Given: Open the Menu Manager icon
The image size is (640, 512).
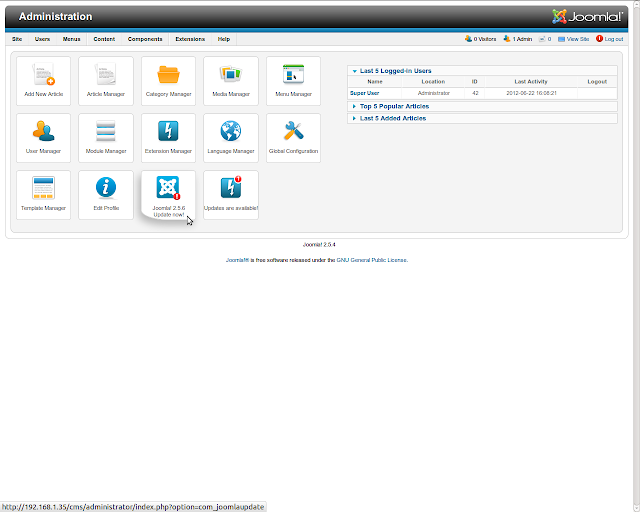Looking at the screenshot, I should (293, 81).
